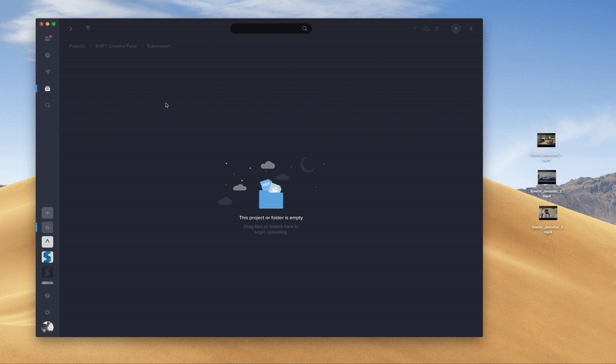Open the inbox icon with red notification badge

point(48,38)
